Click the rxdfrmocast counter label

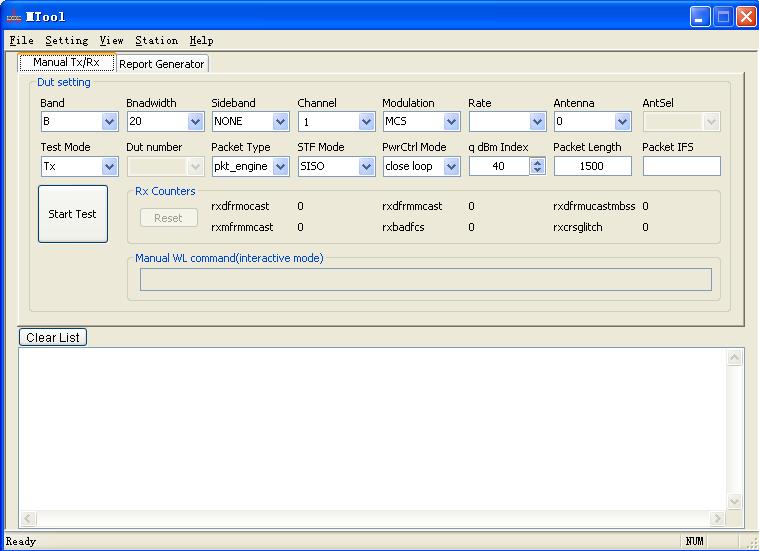coord(240,206)
